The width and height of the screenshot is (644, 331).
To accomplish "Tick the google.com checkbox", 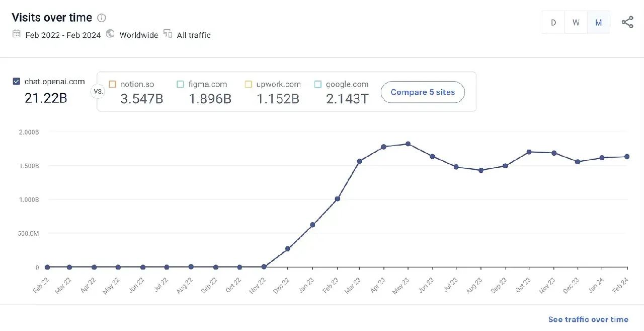I will [x=317, y=84].
